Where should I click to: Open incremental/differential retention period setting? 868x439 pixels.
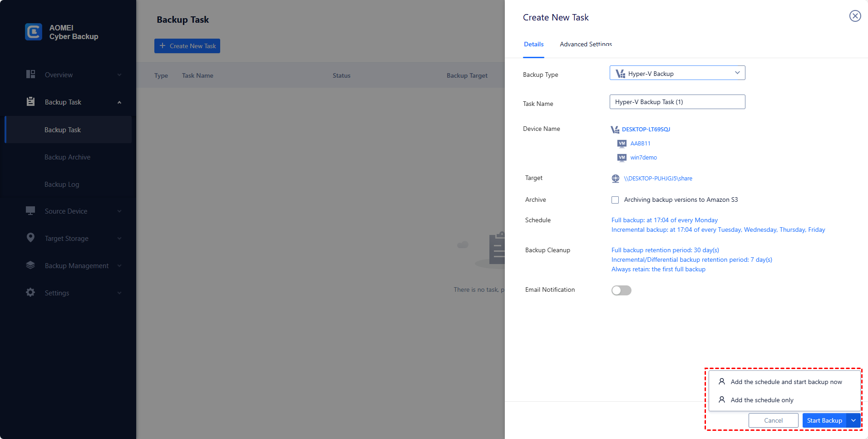[x=692, y=259]
